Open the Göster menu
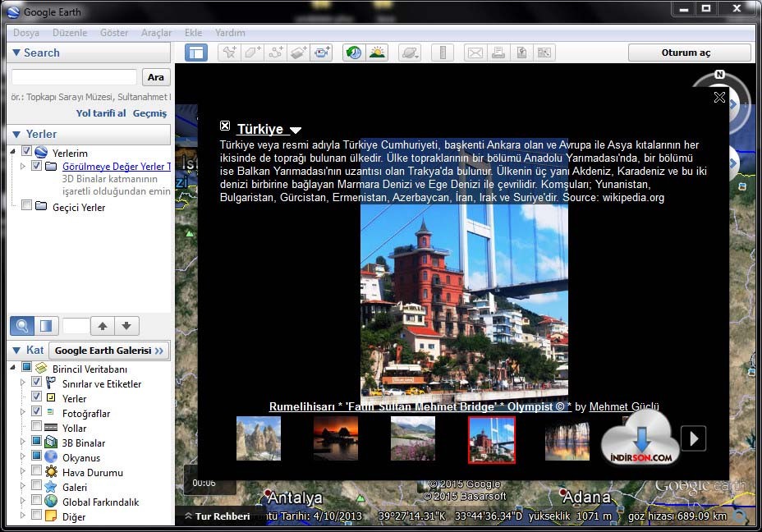This screenshot has height=532, width=762. coord(114,33)
